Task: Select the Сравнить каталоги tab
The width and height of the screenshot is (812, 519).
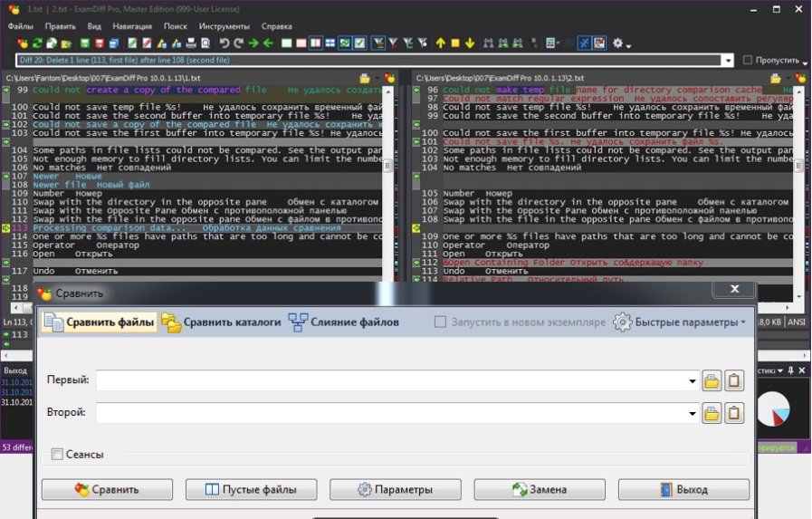Action: 221,322
